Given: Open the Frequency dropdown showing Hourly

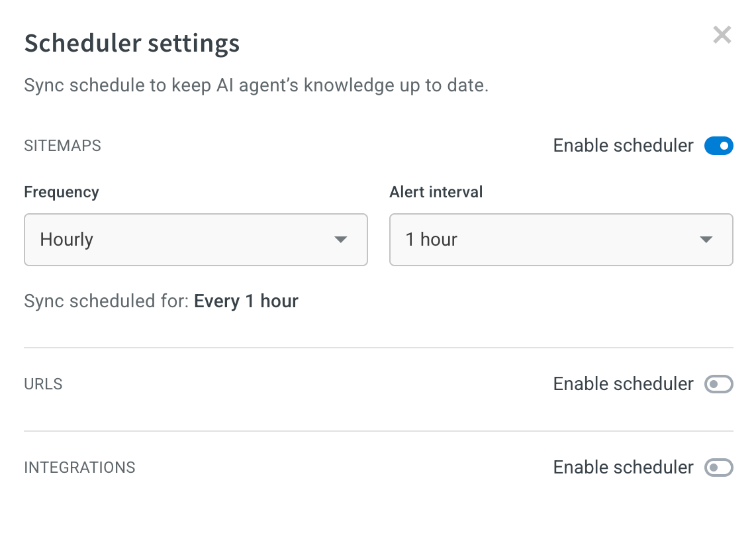Looking at the screenshot, I should 195,240.
